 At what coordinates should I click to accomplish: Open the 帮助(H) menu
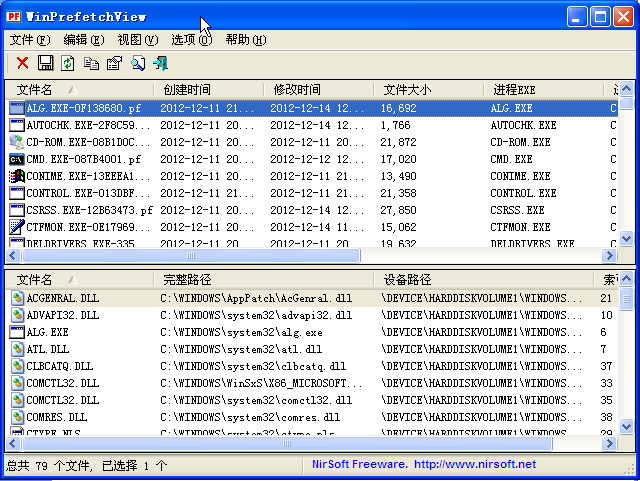coord(246,40)
